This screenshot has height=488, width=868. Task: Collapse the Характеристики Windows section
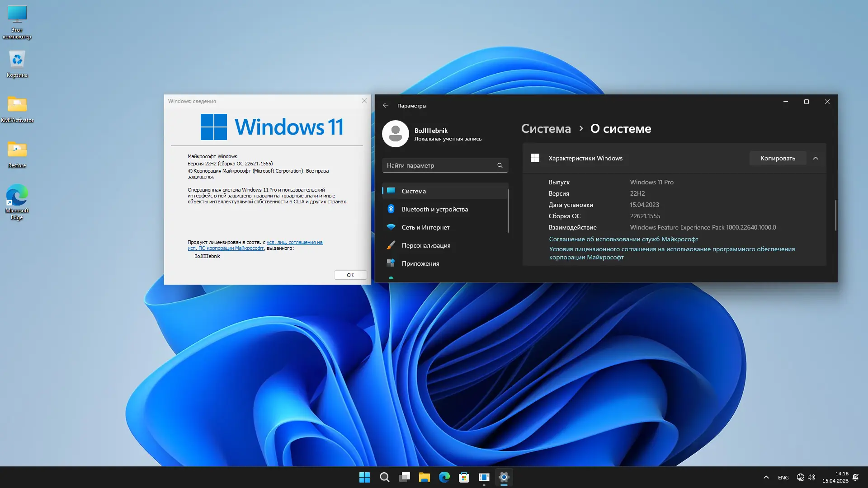[x=816, y=158]
